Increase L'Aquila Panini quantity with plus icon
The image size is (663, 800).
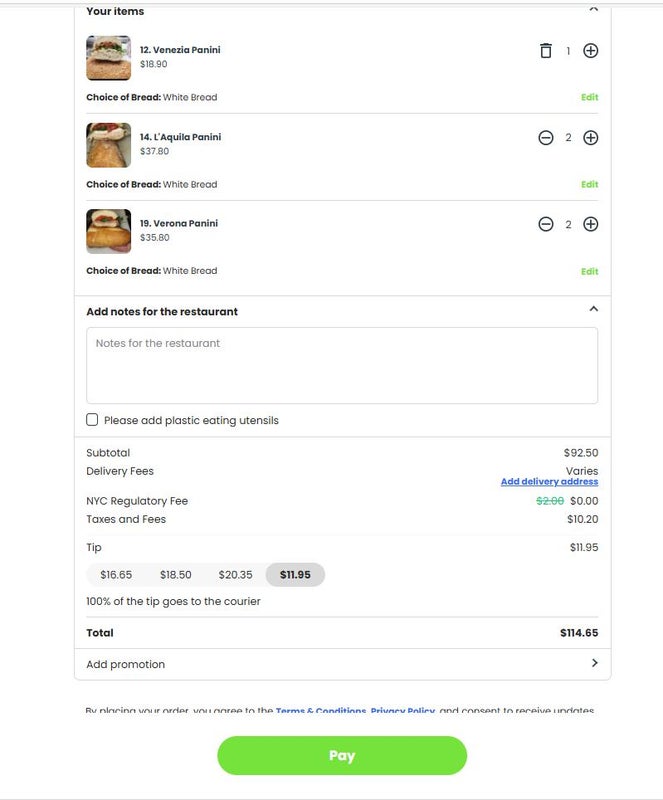pos(591,138)
